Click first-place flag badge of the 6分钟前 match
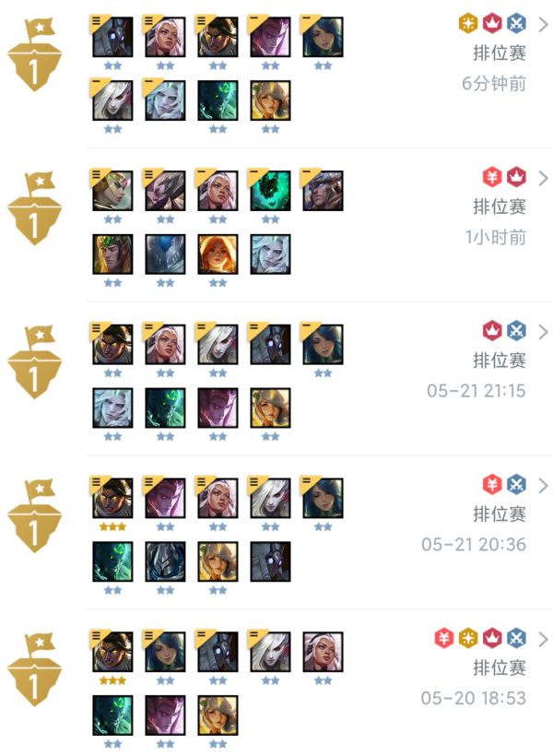Image resolution: width=553 pixels, height=756 pixels. coord(35,54)
